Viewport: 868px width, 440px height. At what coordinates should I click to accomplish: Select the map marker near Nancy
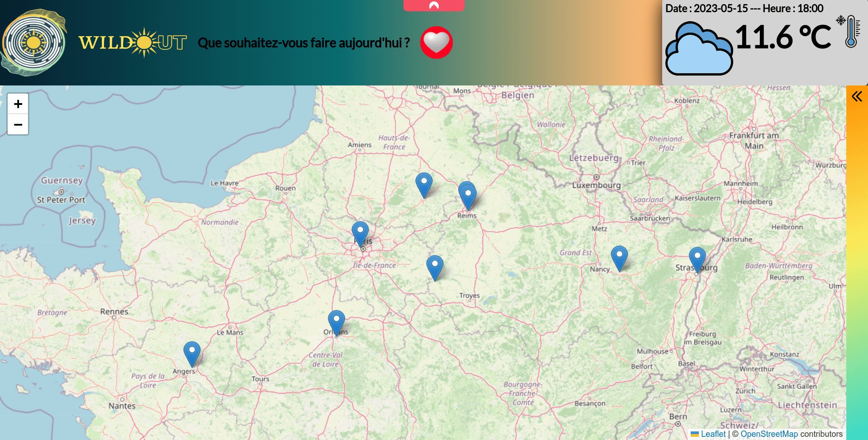click(x=619, y=258)
